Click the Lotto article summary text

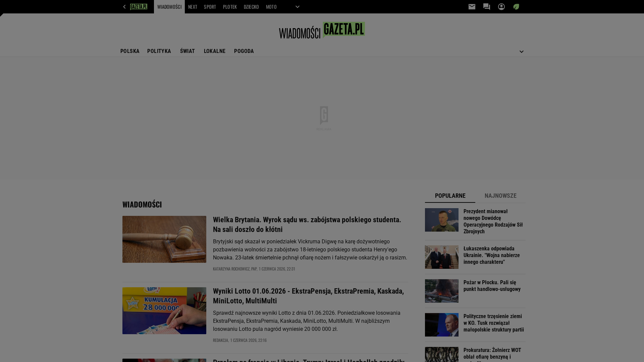pos(307,321)
